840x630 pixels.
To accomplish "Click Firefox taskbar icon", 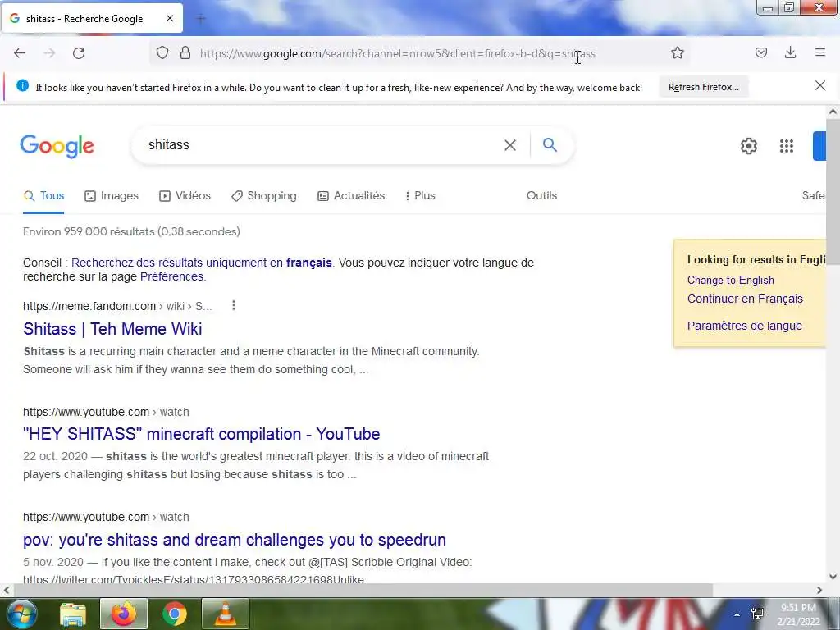I will [x=124, y=614].
